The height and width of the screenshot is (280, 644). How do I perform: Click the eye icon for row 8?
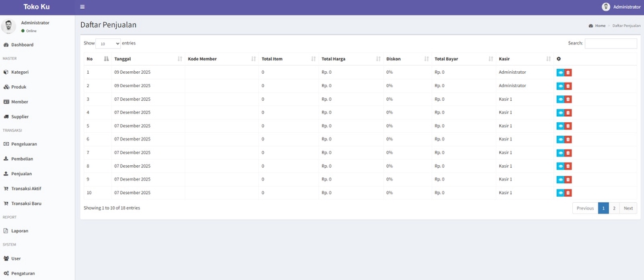pyautogui.click(x=560, y=166)
